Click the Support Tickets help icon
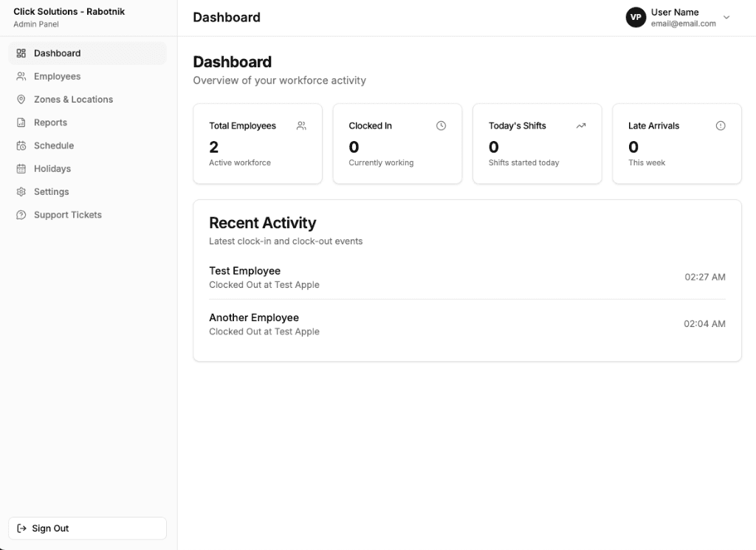This screenshot has width=756, height=550. click(x=20, y=215)
